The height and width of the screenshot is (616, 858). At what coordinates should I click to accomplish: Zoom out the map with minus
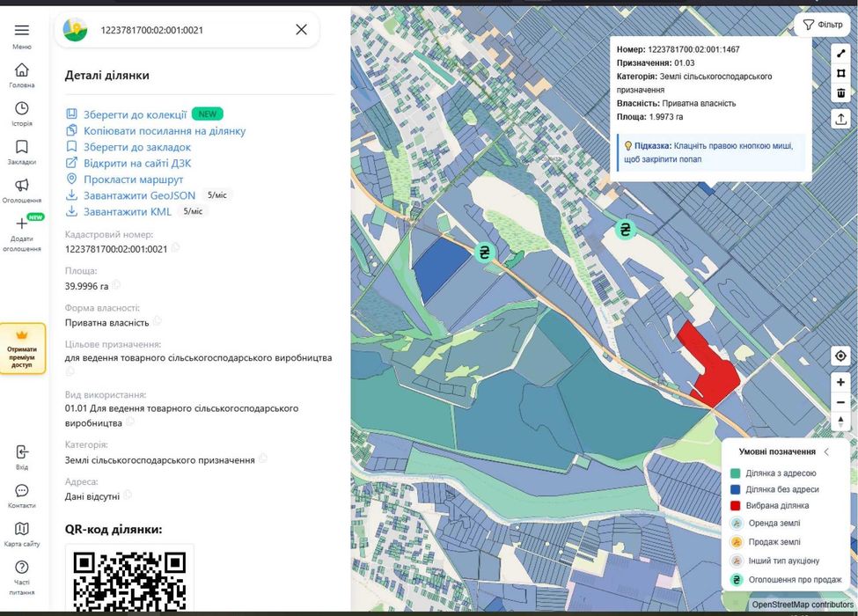[841, 403]
